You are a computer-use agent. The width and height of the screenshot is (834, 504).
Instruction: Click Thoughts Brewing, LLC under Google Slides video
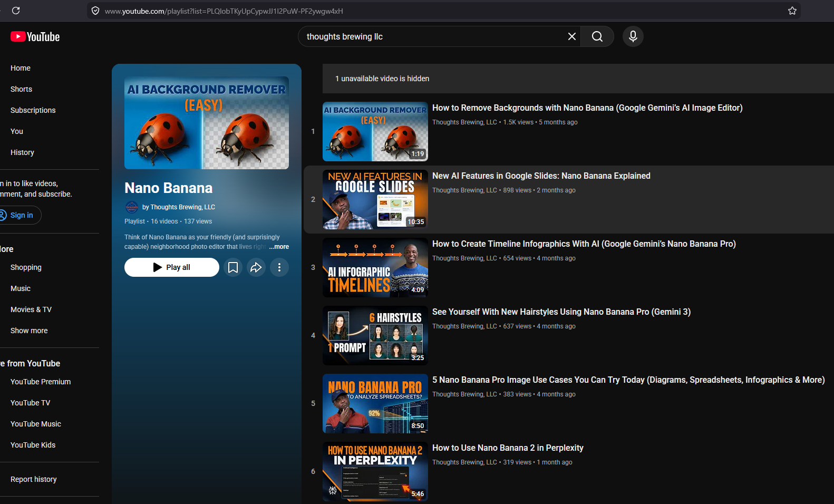click(464, 190)
